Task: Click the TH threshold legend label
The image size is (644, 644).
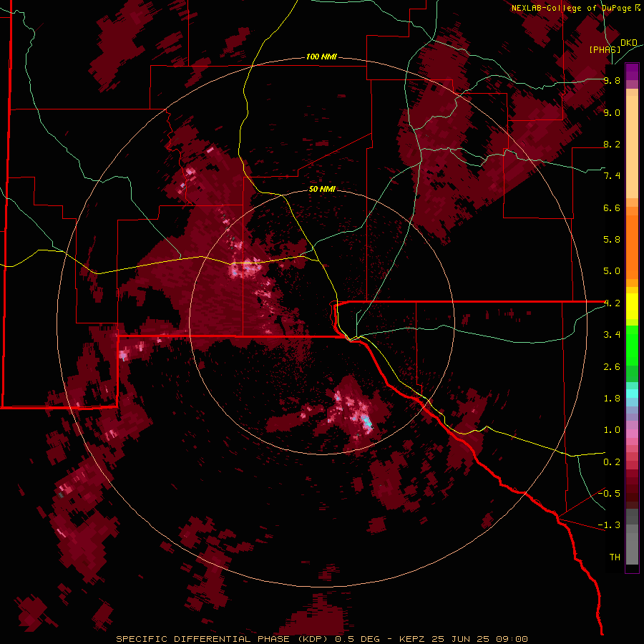Action: [x=615, y=557]
